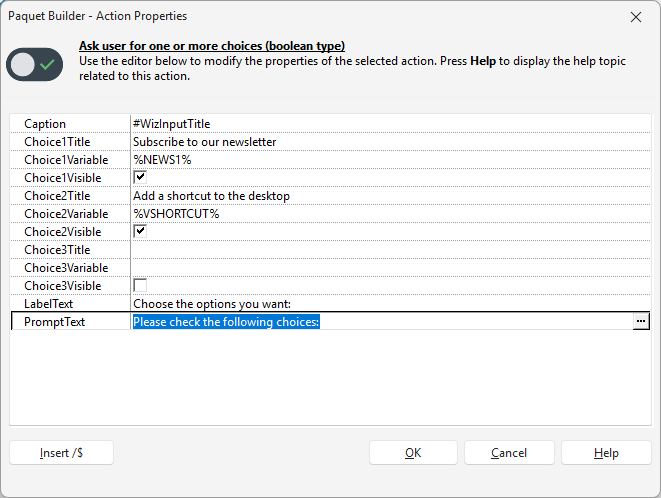Confirm with the OK button
Screen dimensions: 661x498
tap(413, 453)
